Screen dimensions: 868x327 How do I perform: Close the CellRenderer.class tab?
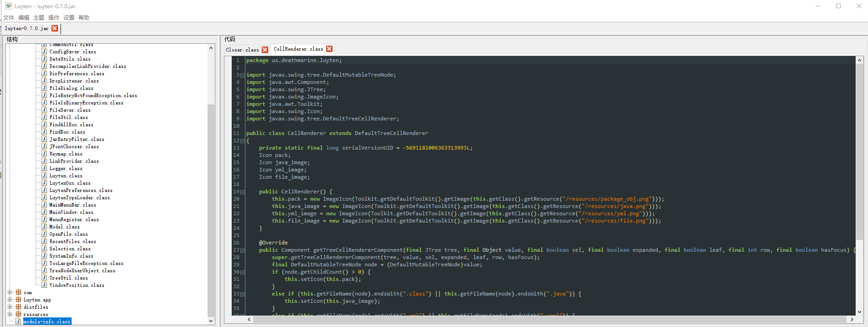click(x=329, y=49)
